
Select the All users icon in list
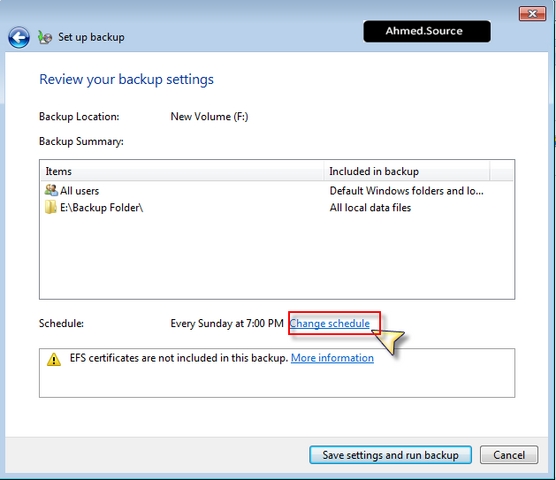point(51,190)
